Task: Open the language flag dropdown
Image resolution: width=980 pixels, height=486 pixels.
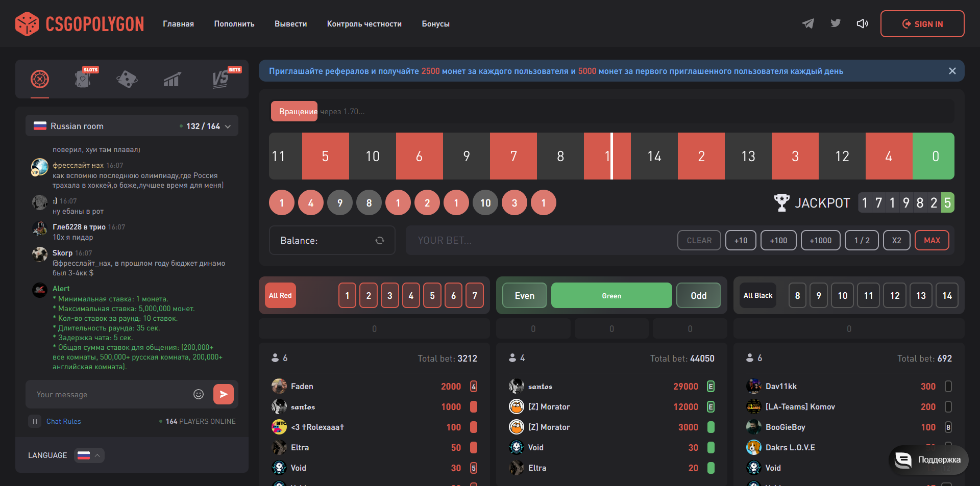Action: click(x=89, y=455)
